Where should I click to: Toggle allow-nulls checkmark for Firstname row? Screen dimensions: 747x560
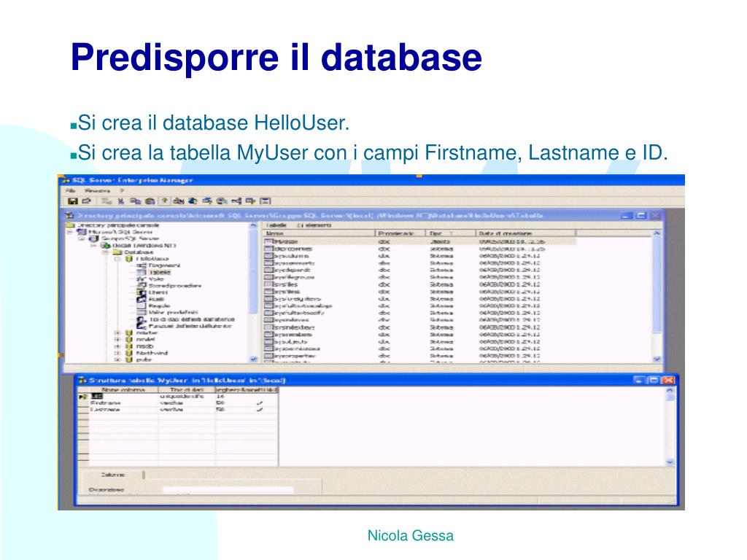pyautogui.click(x=260, y=402)
